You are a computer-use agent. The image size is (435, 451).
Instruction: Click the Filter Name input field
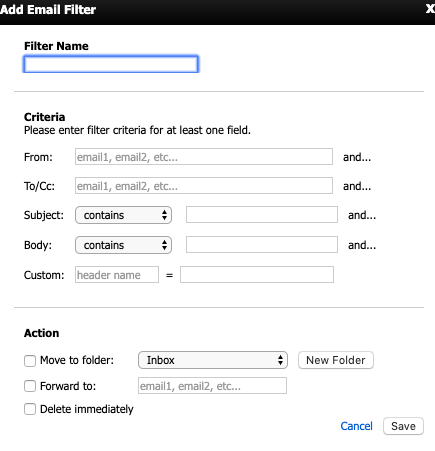click(x=111, y=64)
